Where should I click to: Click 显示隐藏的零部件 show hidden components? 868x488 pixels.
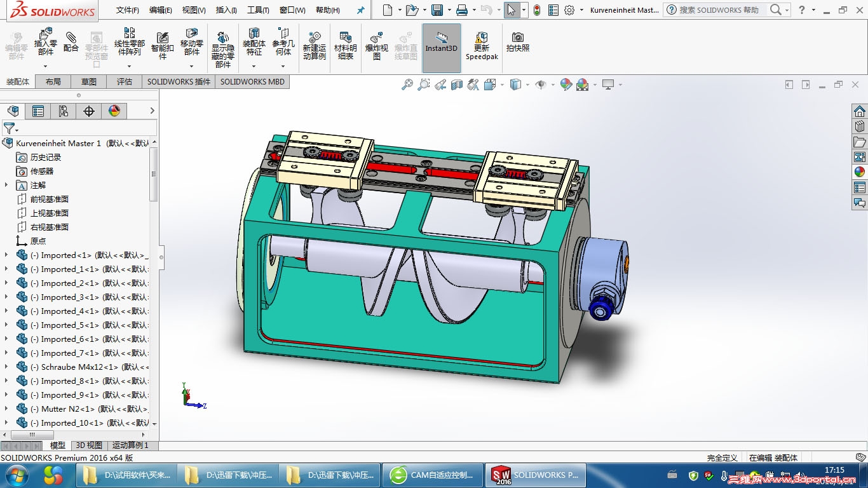[x=223, y=50]
